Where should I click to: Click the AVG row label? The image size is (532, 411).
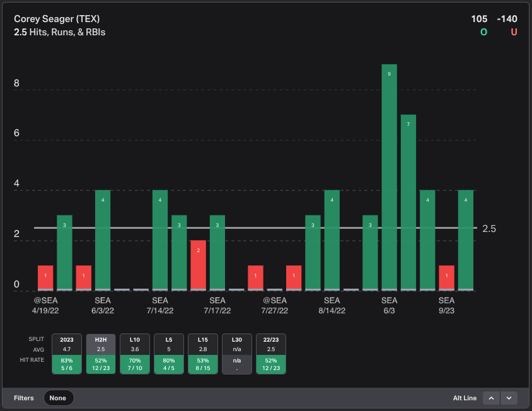tap(38, 350)
